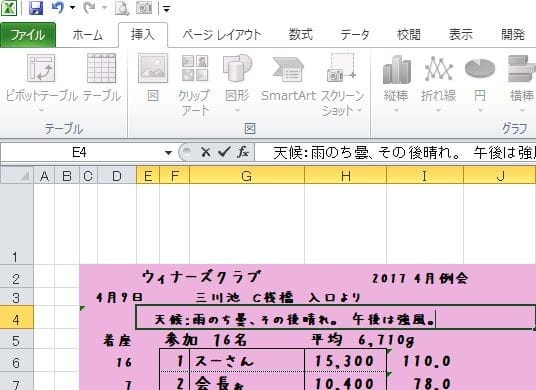Confirm entry with formula bar checkmark
Image resolution: width=536 pixels, height=390 pixels.
tap(224, 152)
